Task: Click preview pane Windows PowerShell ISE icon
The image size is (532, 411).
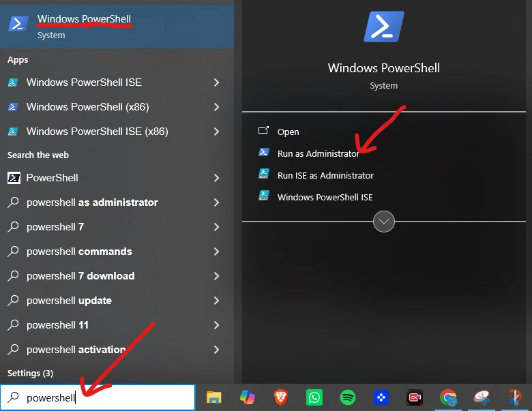Action: tap(264, 196)
